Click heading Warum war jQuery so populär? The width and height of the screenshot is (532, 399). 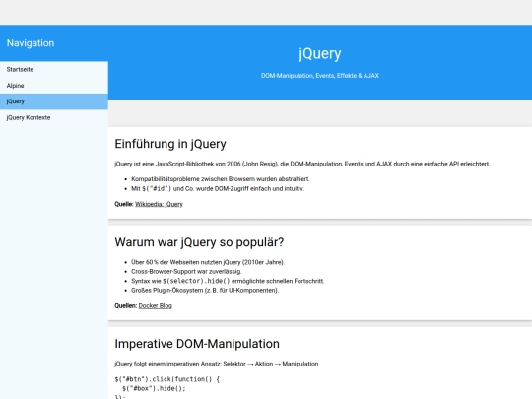[199, 242]
